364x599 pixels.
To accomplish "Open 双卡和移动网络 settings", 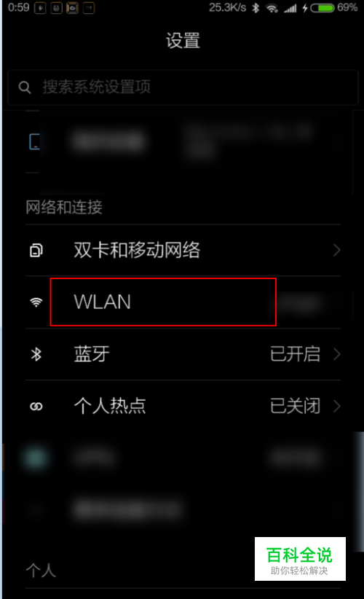I will pyautogui.click(x=183, y=251).
